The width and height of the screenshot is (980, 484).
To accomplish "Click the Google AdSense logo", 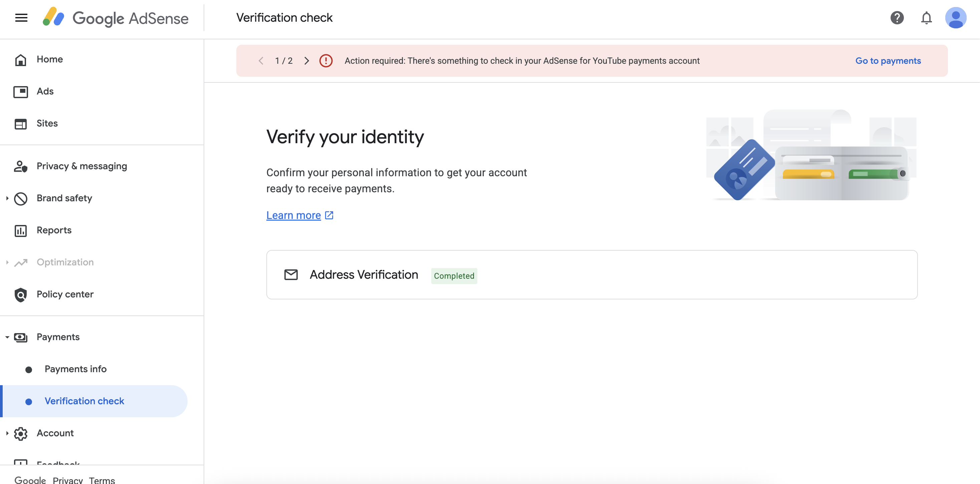I will tap(115, 17).
